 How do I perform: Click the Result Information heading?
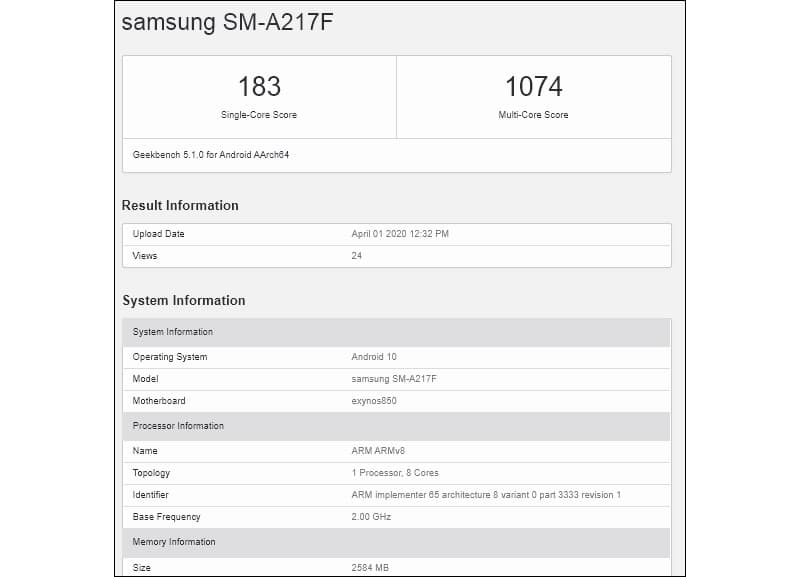(x=180, y=205)
